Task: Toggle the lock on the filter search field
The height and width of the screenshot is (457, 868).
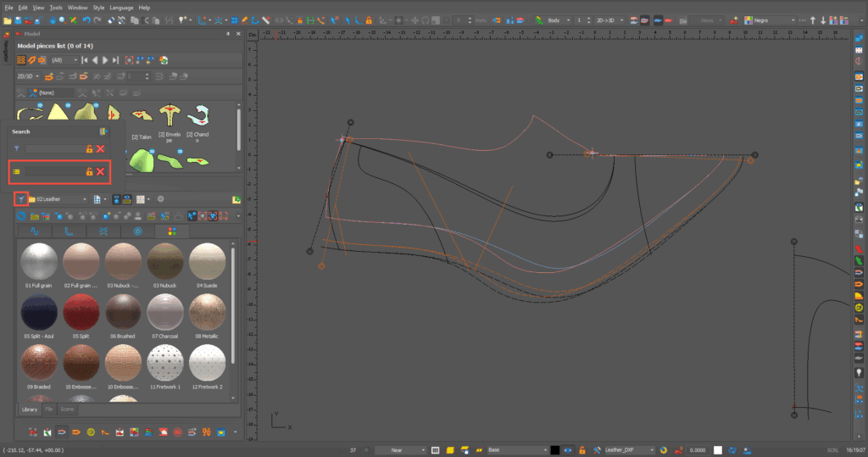Action: 89,148
